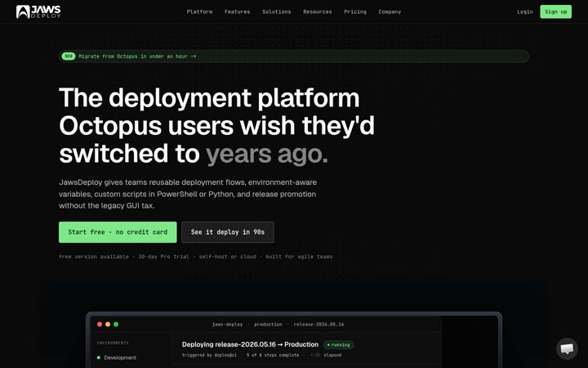The width and height of the screenshot is (588, 368).
Task: Open the Features menu
Action: coord(237,11)
